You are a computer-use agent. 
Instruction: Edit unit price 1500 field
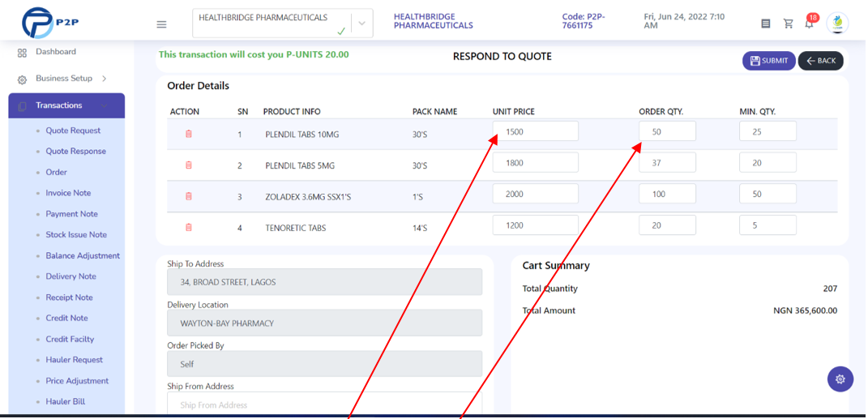tap(535, 131)
